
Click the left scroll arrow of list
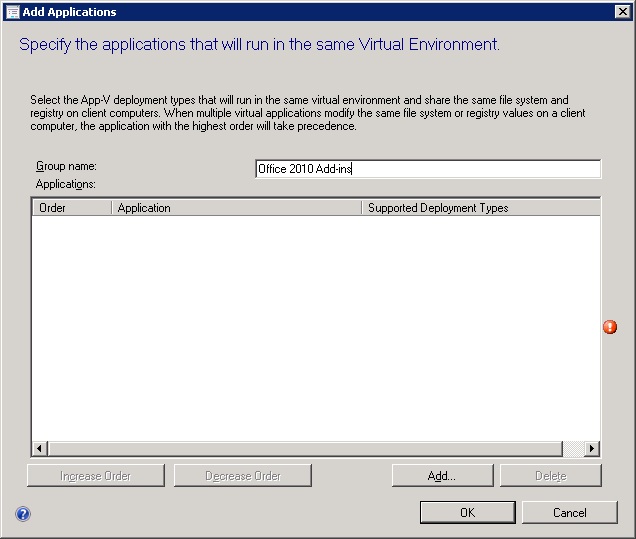[x=40, y=449]
